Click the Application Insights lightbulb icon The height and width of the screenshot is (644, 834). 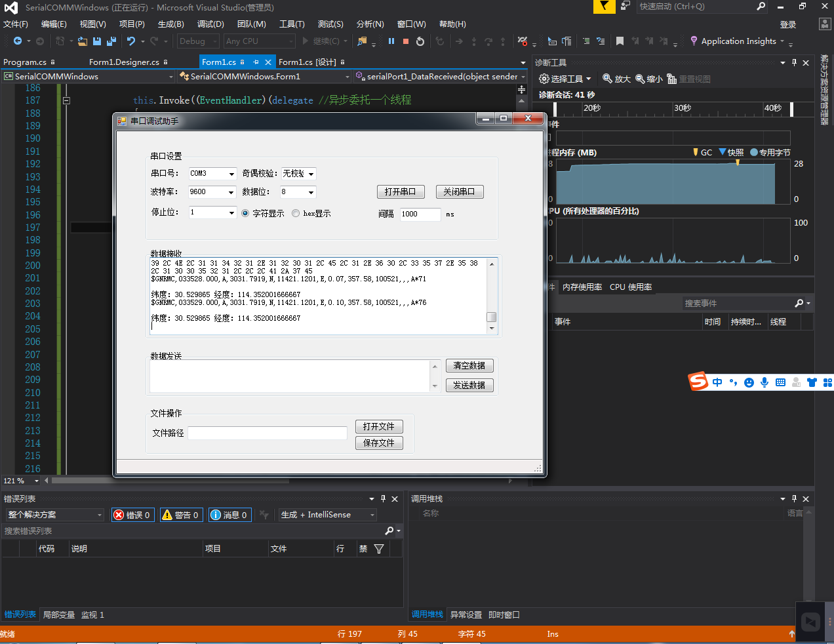(x=694, y=41)
